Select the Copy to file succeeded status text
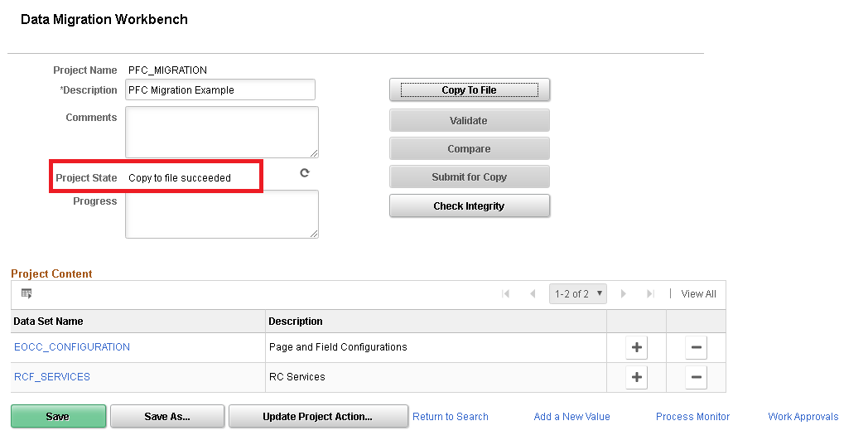868x445 pixels. pos(180,178)
